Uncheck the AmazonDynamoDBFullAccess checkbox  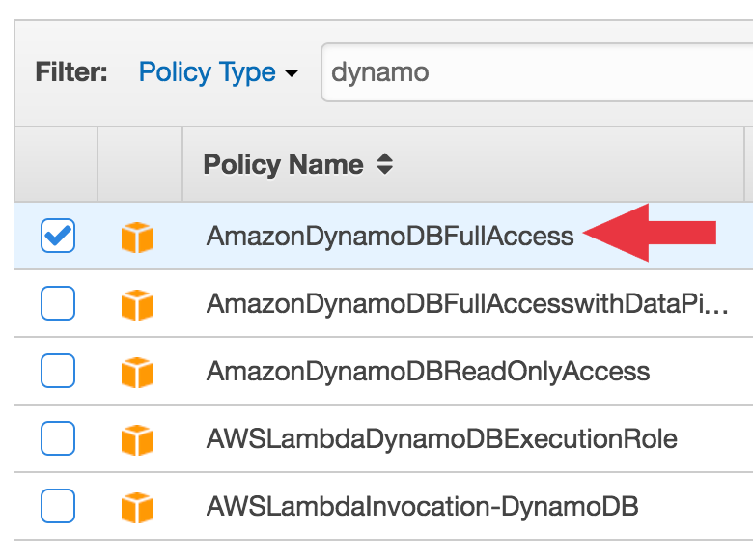58,236
